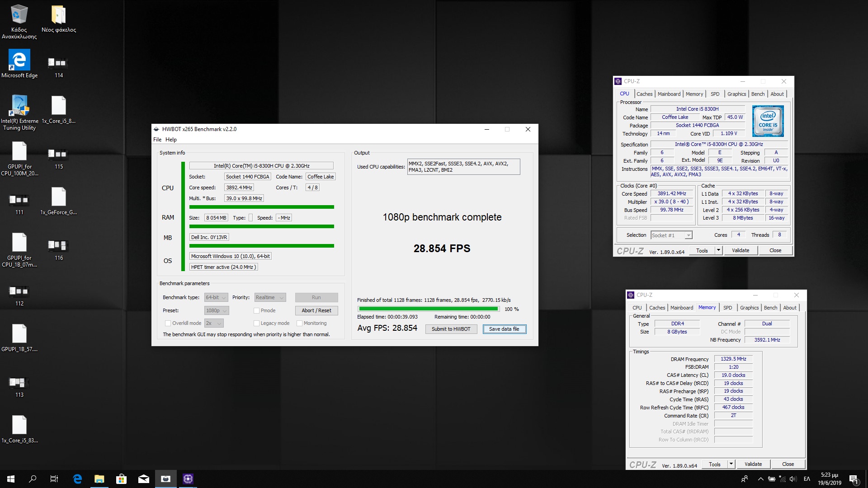Toggle the Monitoring checkbox
The height and width of the screenshot is (488, 868).
299,323
